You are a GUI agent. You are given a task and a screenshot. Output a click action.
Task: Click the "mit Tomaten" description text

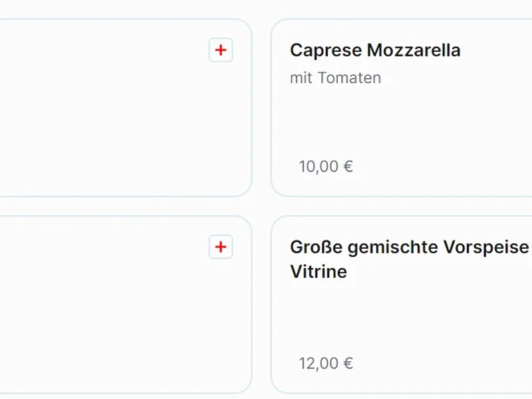[335, 78]
